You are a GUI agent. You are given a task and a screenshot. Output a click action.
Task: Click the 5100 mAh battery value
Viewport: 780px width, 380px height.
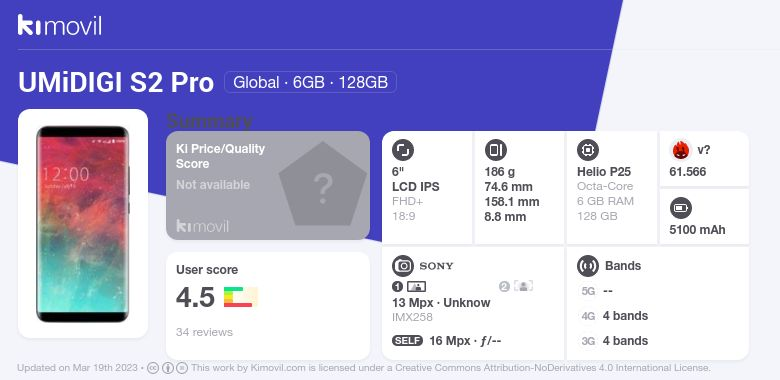(x=697, y=230)
